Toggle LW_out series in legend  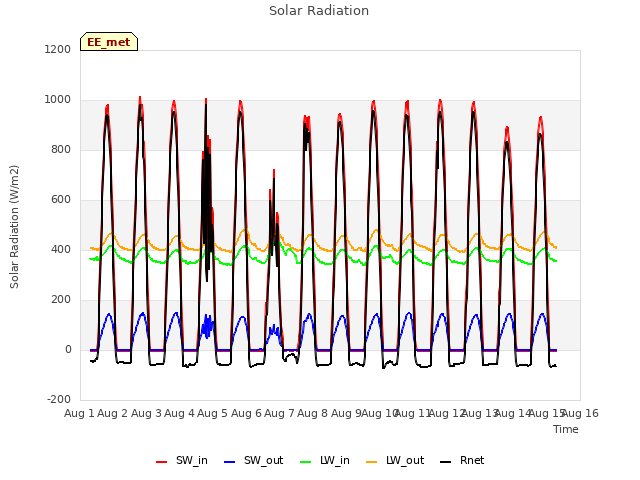coord(395,460)
